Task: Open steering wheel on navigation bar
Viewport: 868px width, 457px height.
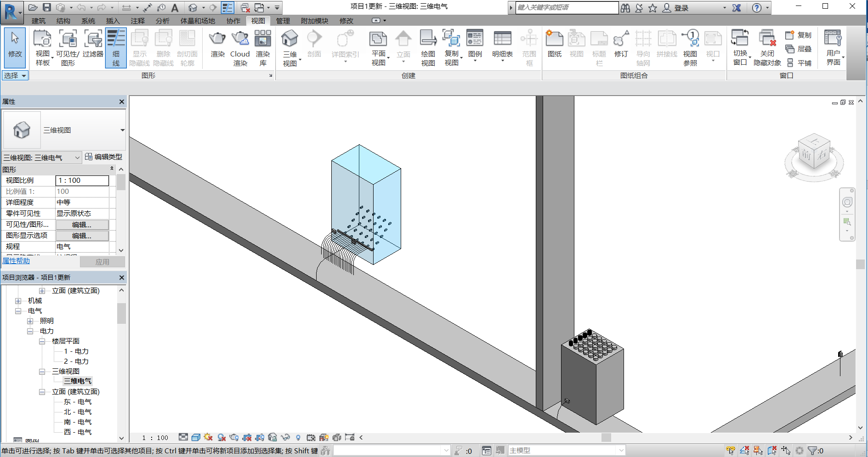Action: click(847, 202)
